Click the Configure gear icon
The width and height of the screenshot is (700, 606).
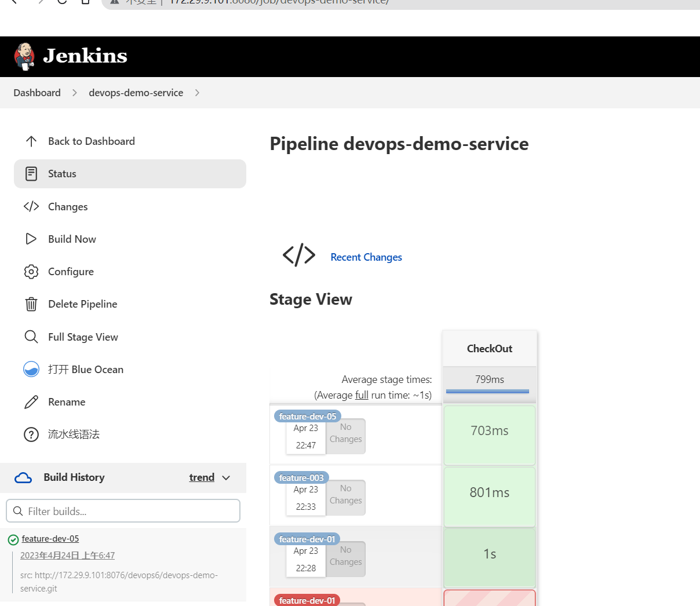(31, 272)
